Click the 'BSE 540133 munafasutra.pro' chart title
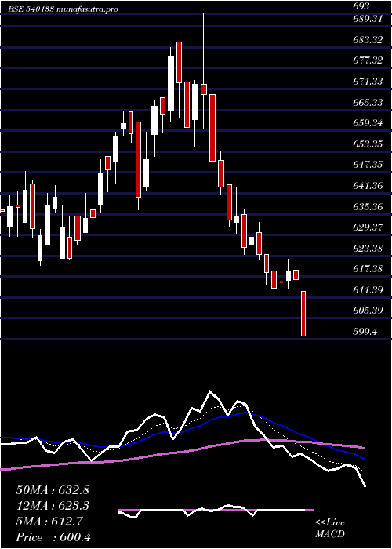Viewport: 392px width, 549px height. point(64,9)
